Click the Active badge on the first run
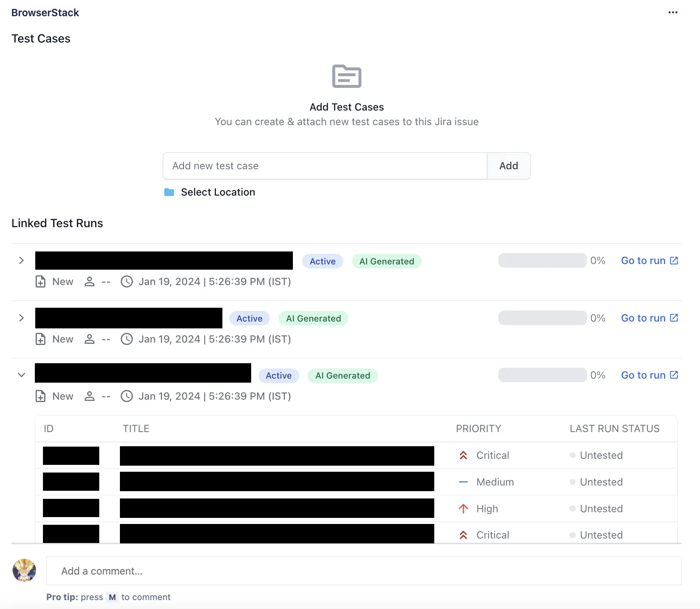 322,262
